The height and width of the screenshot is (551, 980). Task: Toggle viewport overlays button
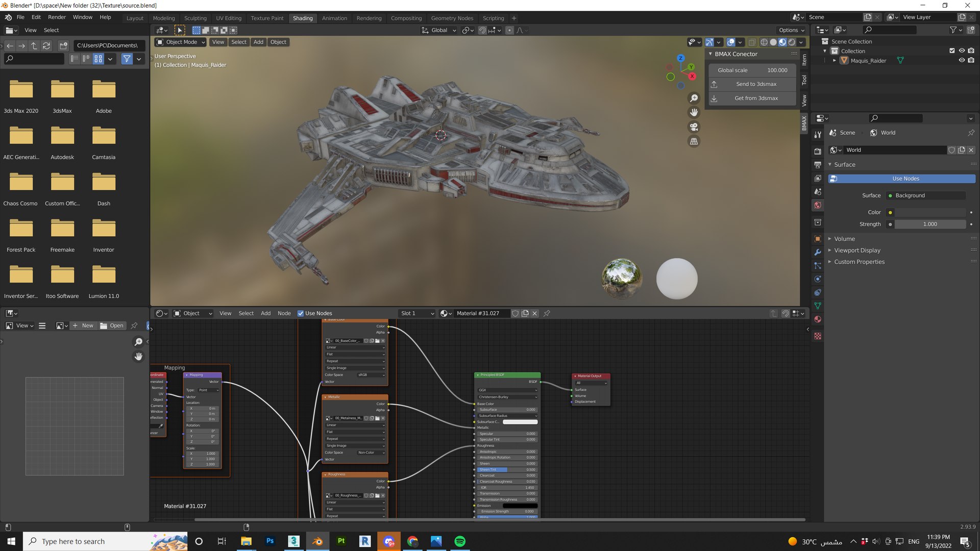click(731, 42)
